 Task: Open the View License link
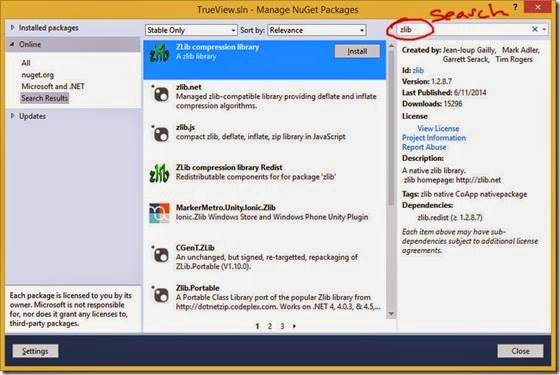tap(438, 128)
